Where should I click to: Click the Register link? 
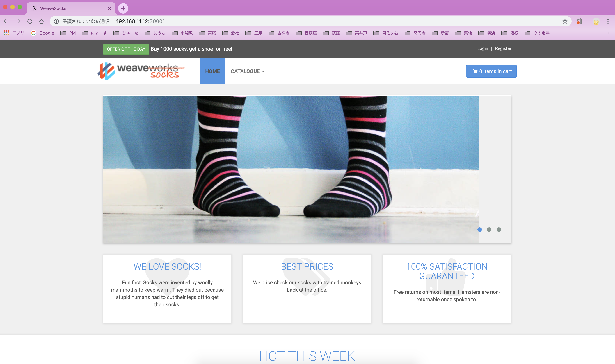coord(503,48)
